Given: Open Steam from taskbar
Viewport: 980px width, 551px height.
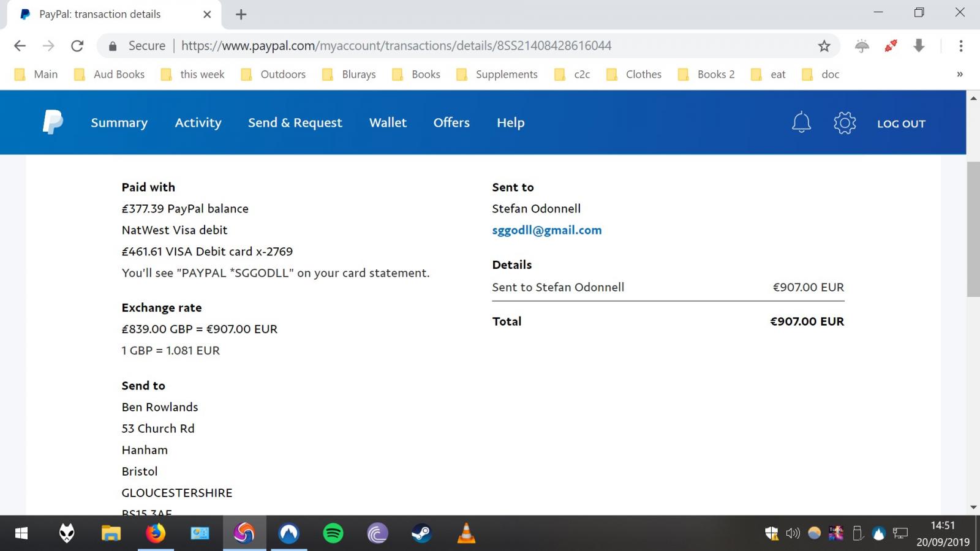Looking at the screenshot, I should point(421,533).
